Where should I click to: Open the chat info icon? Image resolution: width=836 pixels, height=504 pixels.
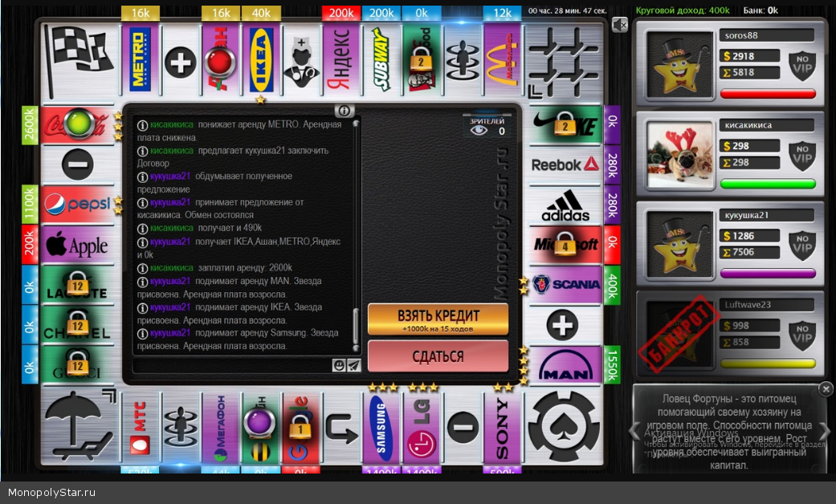tap(345, 111)
